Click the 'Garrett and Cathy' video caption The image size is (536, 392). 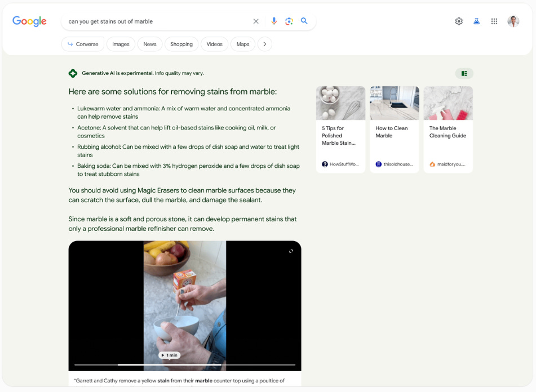pyautogui.click(x=179, y=380)
